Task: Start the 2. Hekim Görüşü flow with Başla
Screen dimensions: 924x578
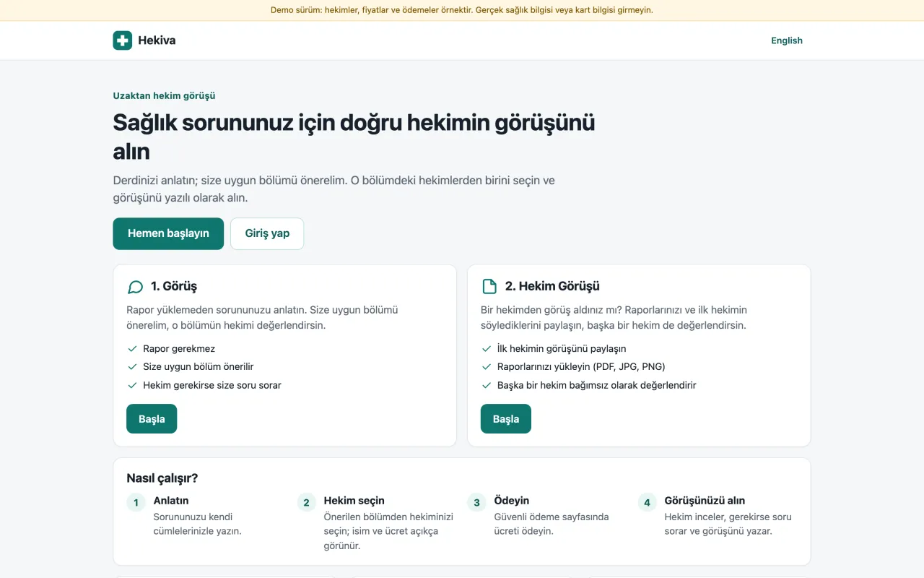Action: click(x=506, y=419)
